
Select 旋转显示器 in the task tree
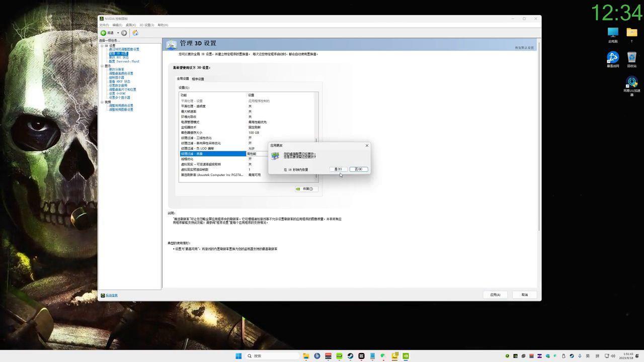point(116,77)
